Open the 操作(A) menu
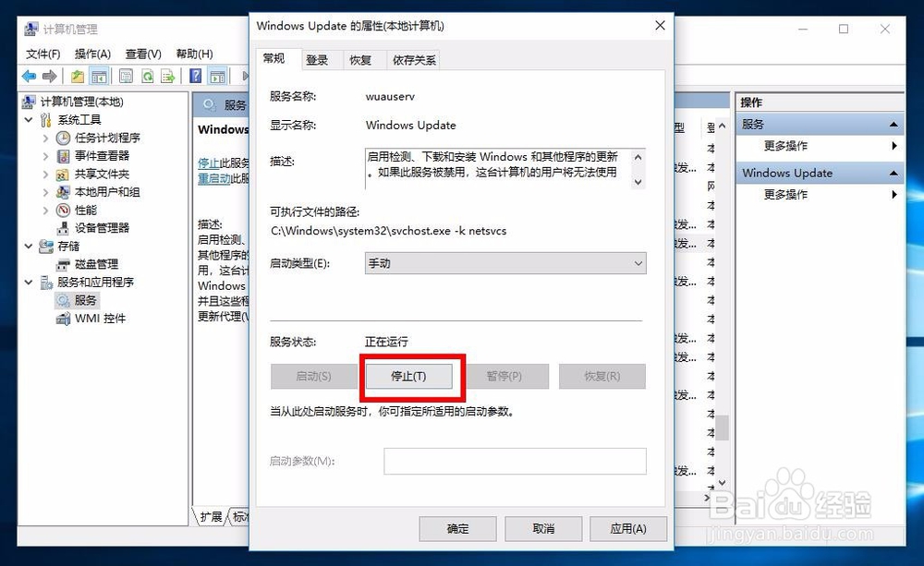The image size is (924, 566). tap(92, 54)
